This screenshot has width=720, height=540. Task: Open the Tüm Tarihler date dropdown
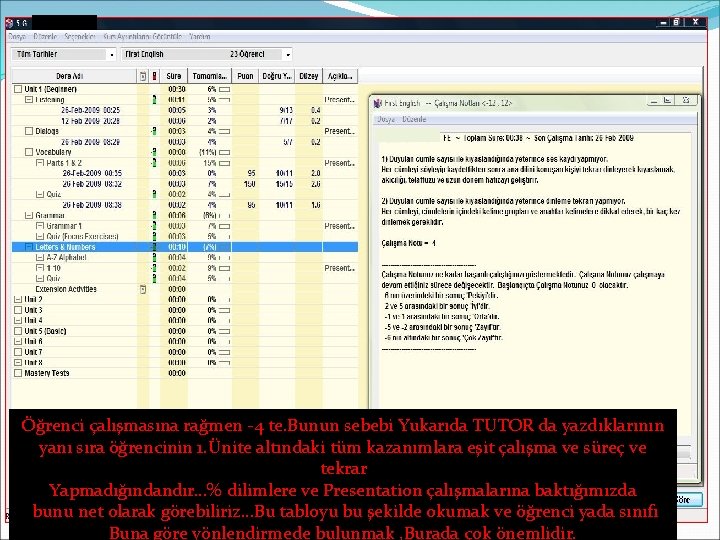click(63, 54)
